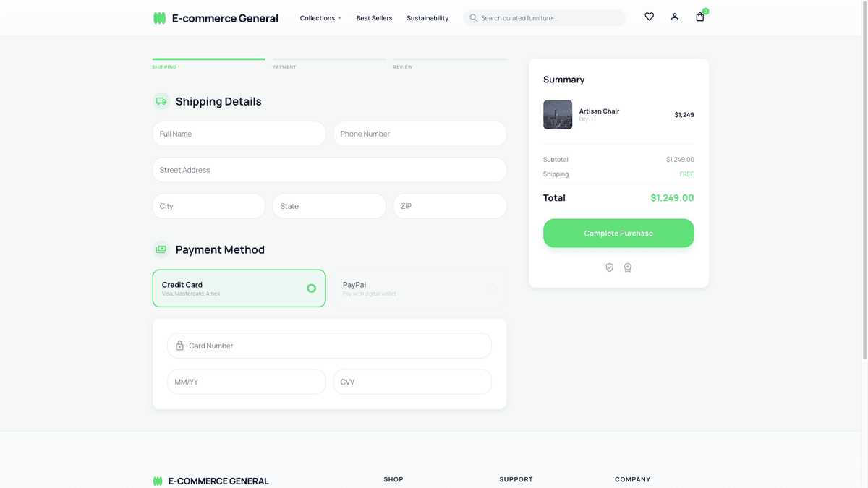Open the Sustainability page

(427, 17)
